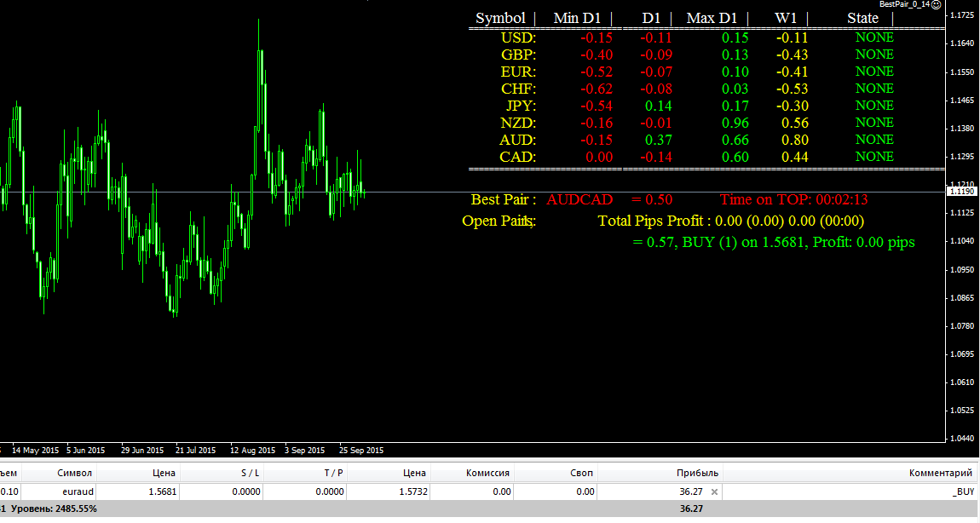
Task: Click the CHF: row label
Action: point(518,89)
